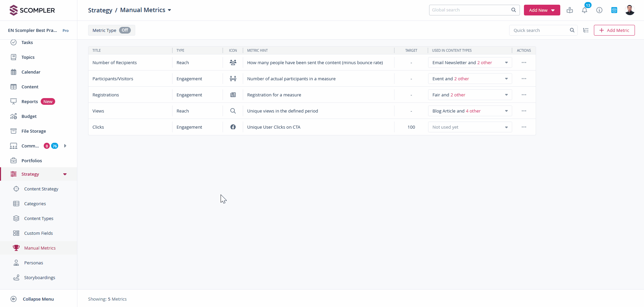The image size is (644, 307).
Task: Click the Add Metric button
Action: (x=614, y=30)
